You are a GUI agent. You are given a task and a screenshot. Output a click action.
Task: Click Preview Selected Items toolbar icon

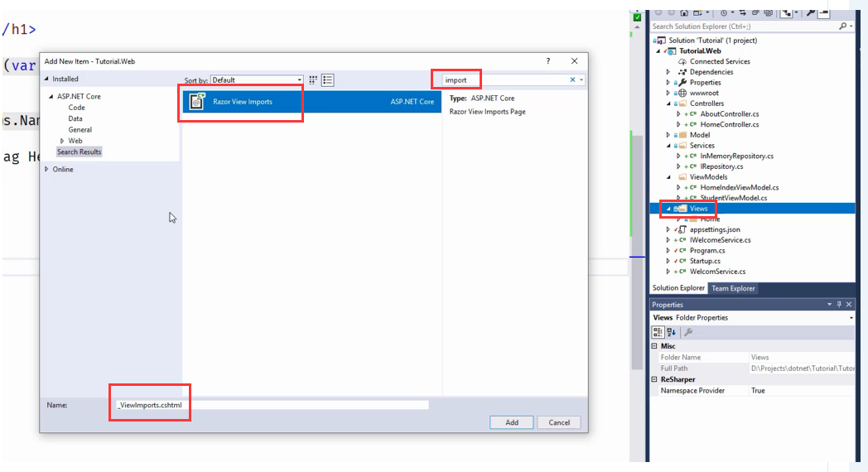[x=824, y=12]
